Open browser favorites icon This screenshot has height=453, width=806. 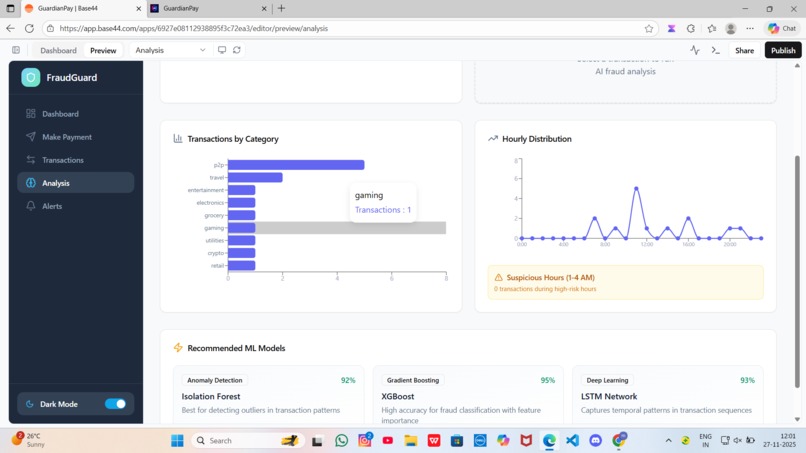711,28
